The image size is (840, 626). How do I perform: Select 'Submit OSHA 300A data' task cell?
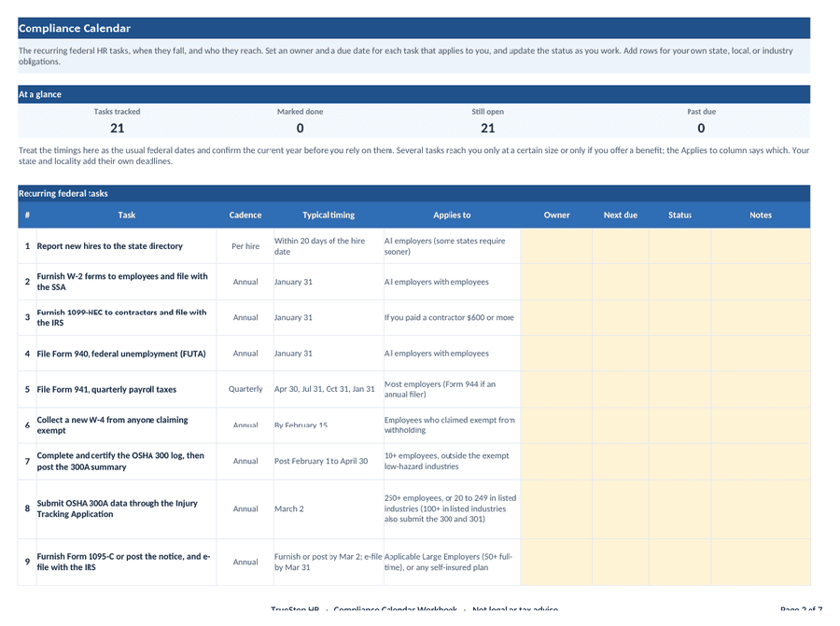pyautogui.click(x=126, y=508)
